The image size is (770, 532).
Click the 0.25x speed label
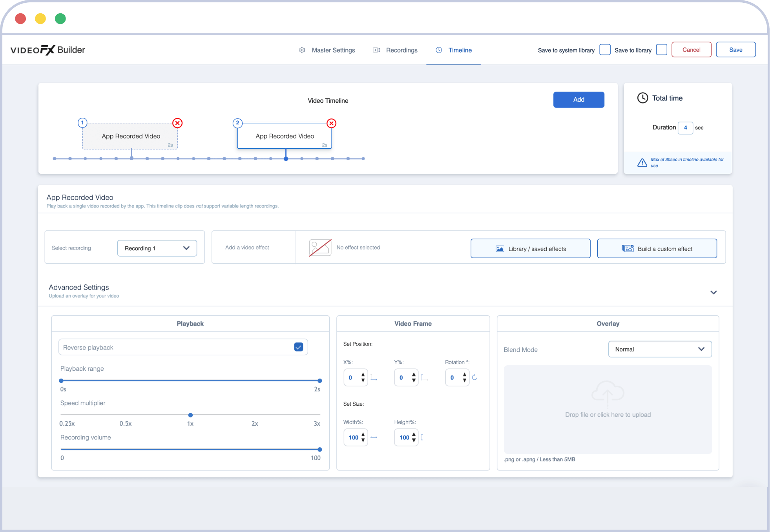(67, 424)
